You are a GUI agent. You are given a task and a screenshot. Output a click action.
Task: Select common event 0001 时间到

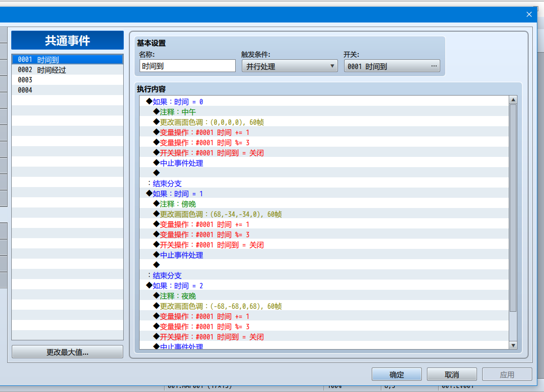[67, 60]
